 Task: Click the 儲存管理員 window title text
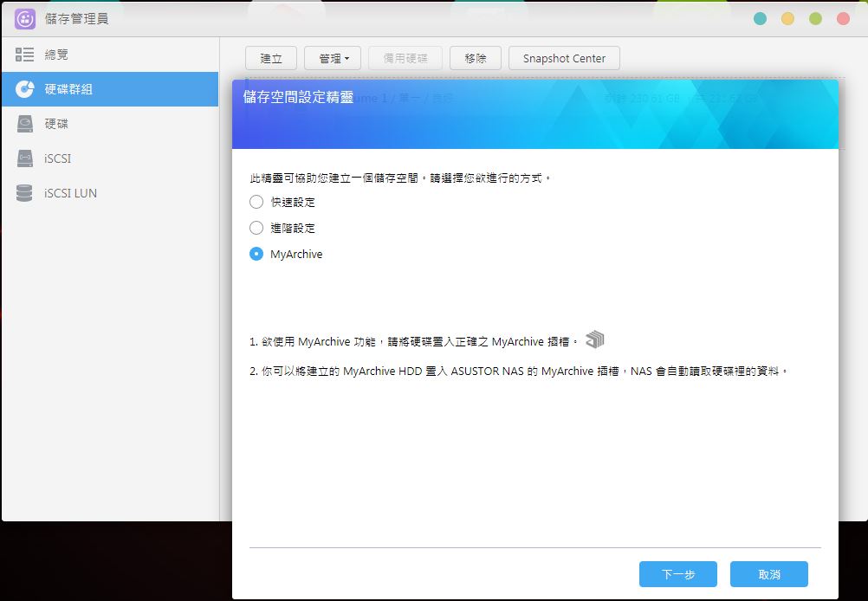pyautogui.click(x=76, y=19)
